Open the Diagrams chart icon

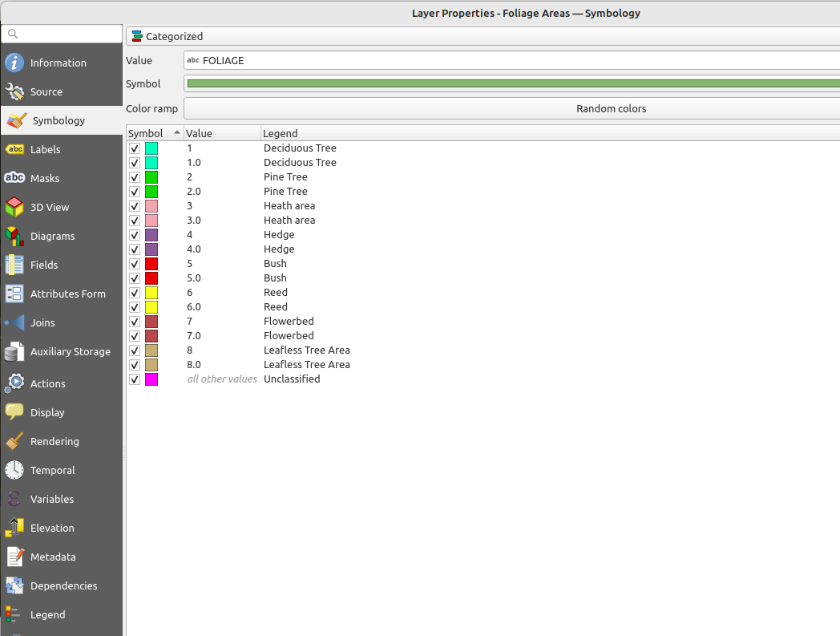(14, 236)
